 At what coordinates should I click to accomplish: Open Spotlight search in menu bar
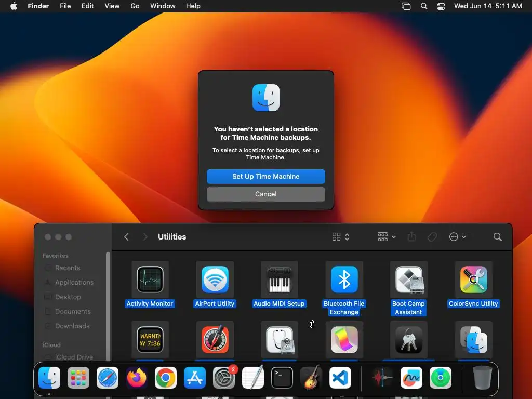click(x=424, y=6)
